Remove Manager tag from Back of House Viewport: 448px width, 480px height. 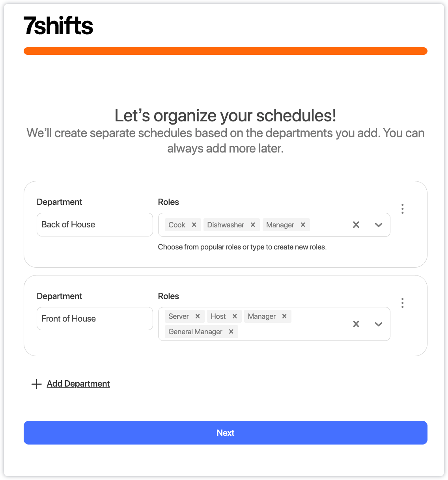pyautogui.click(x=303, y=225)
